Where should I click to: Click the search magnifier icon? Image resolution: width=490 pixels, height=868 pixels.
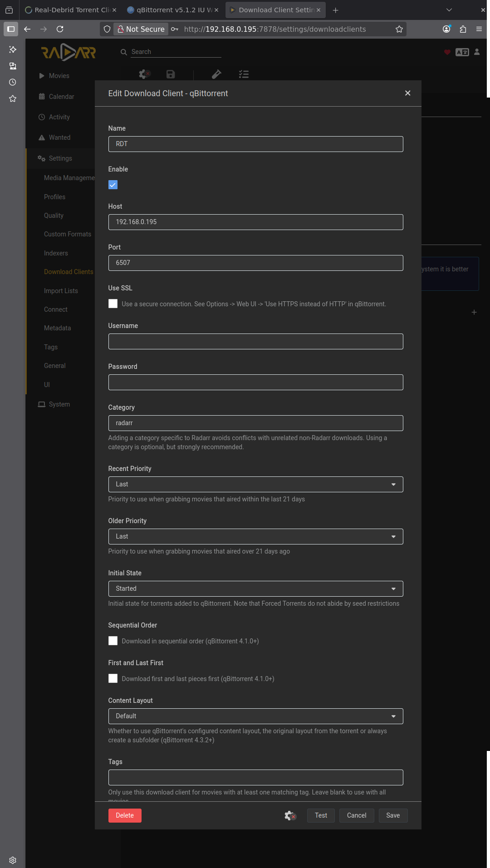click(x=123, y=52)
